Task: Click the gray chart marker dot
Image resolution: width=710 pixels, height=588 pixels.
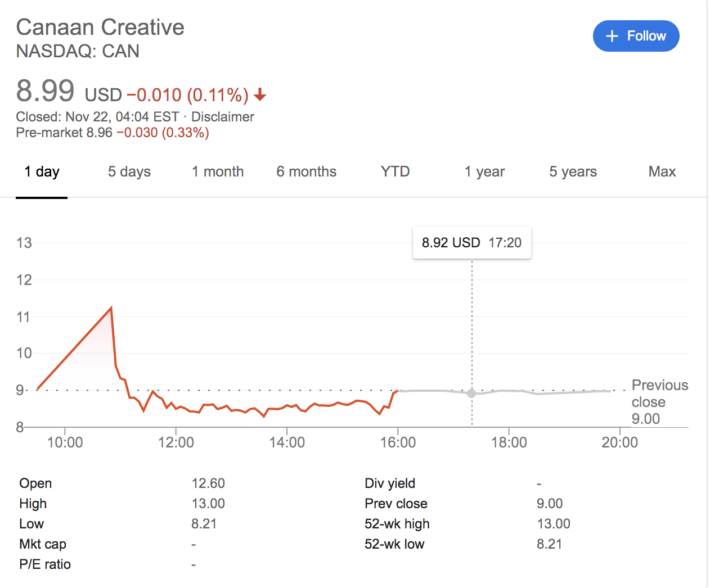Action: (x=471, y=393)
